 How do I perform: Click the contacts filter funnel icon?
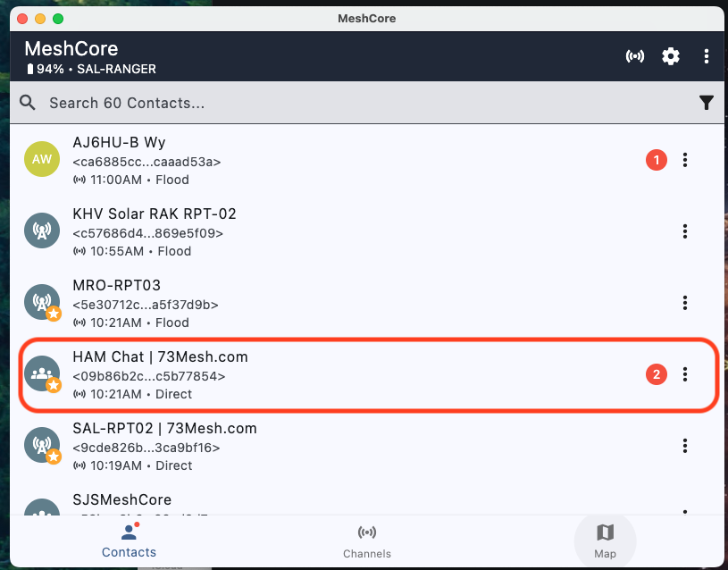(706, 103)
